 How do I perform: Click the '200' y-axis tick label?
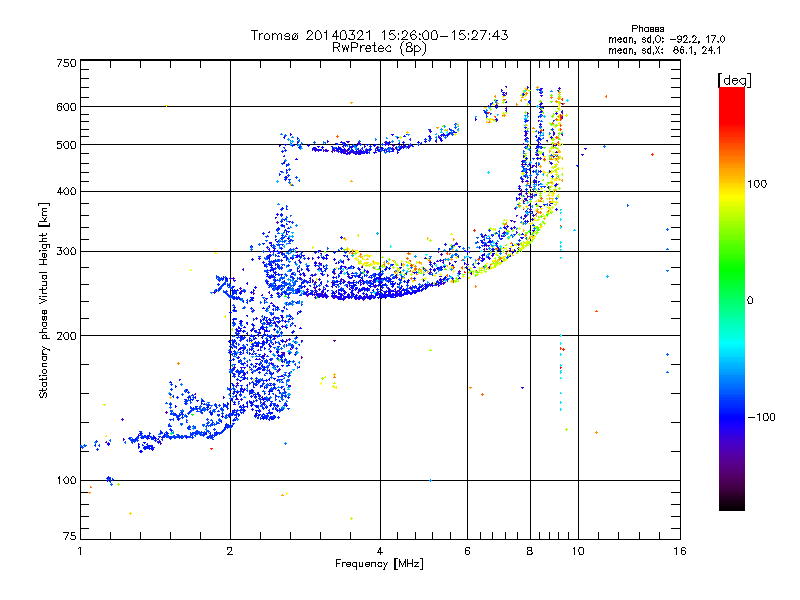point(66,336)
